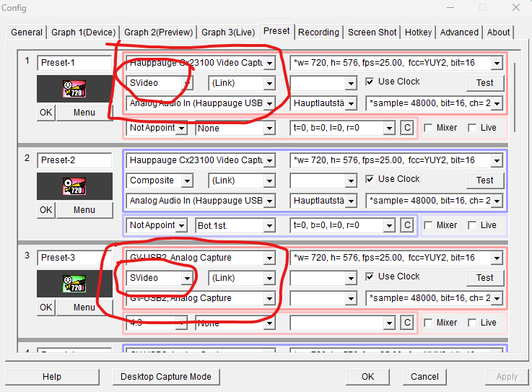532x392 pixels.
Task: Open Menu button under Preset-2
Action: click(x=84, y=210)
